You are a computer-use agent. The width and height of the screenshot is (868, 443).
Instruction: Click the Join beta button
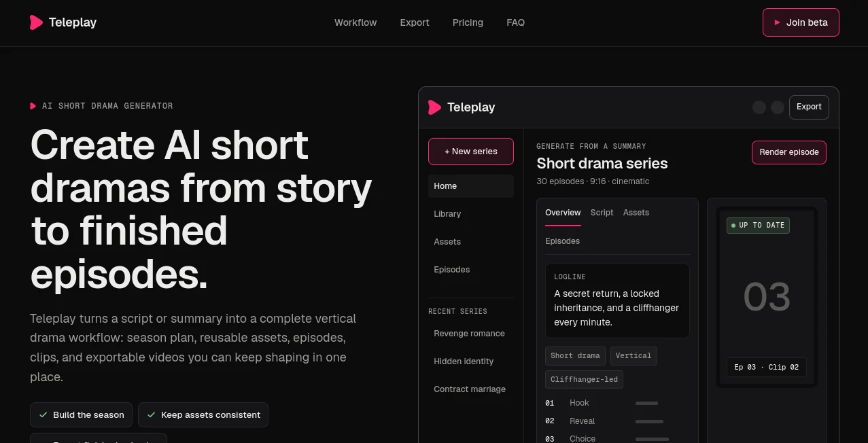pyautogui.click(x=801, y=22)
